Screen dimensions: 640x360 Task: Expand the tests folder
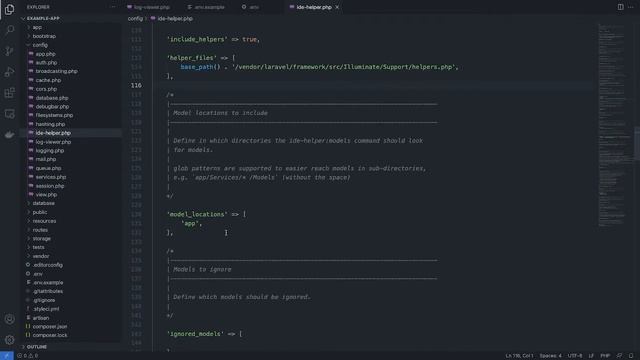coord(38,247)
